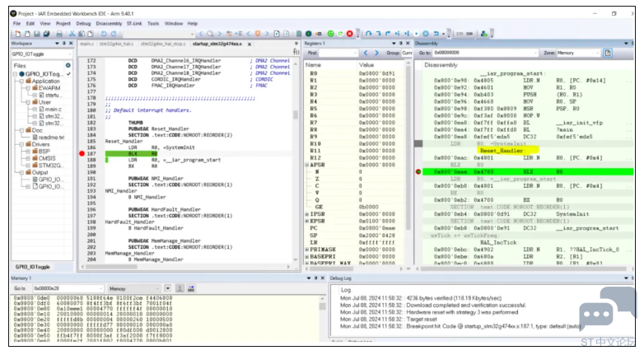
Task: Select the R0 register value 0x0800'0d91
Action: click(x=376, y=73)
